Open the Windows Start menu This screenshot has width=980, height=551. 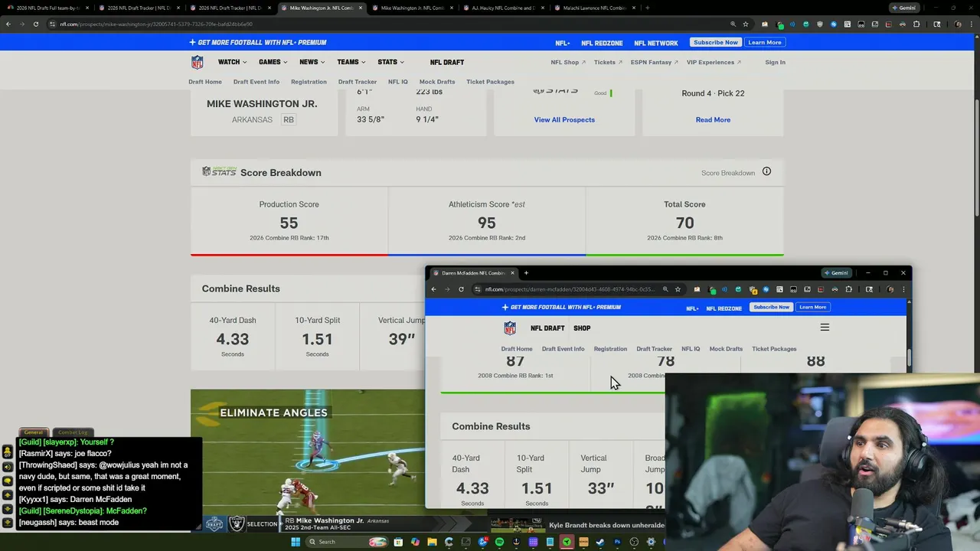[x=296, y=542]
